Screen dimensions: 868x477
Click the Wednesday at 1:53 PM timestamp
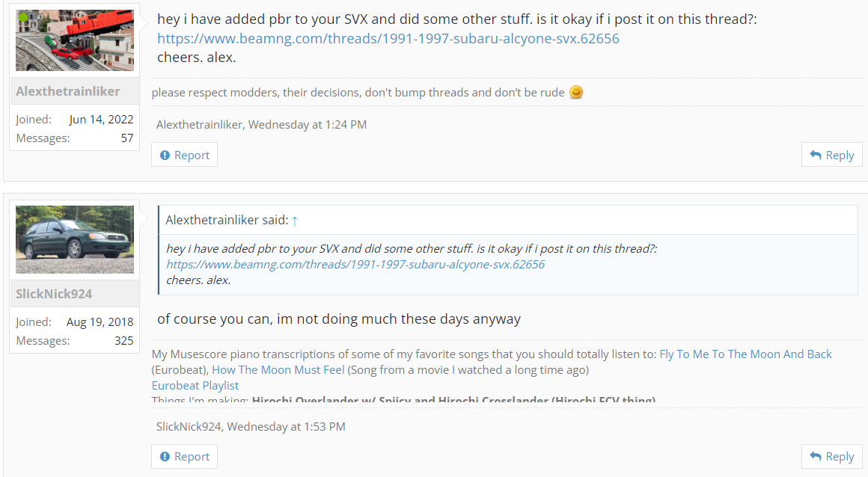coord(287,426)
